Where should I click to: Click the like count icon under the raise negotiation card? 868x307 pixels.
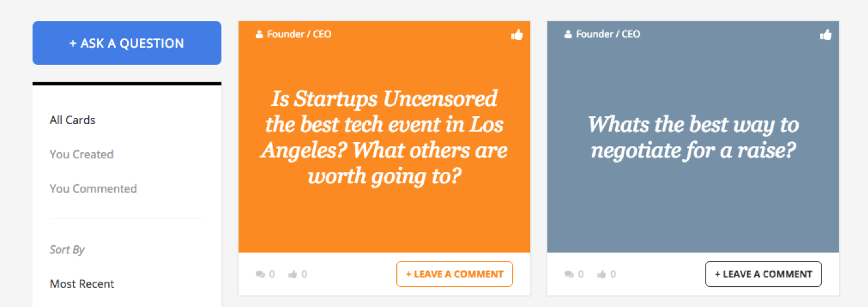[602, 274]
